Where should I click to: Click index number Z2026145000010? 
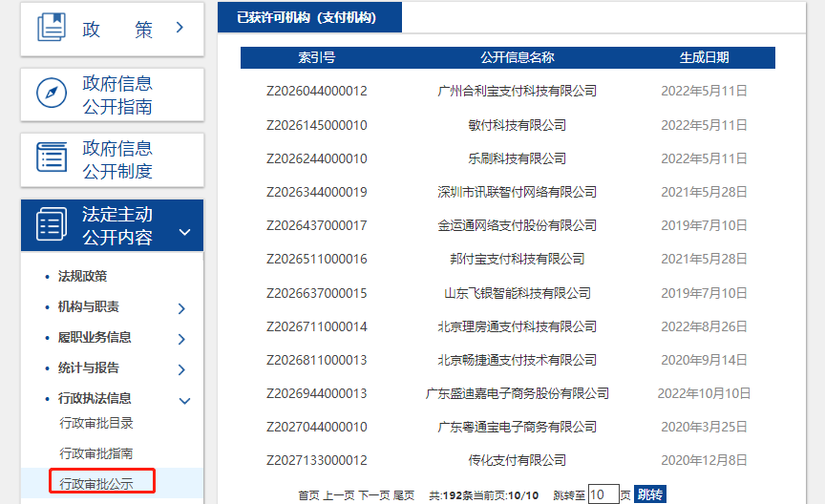[317, 125]
